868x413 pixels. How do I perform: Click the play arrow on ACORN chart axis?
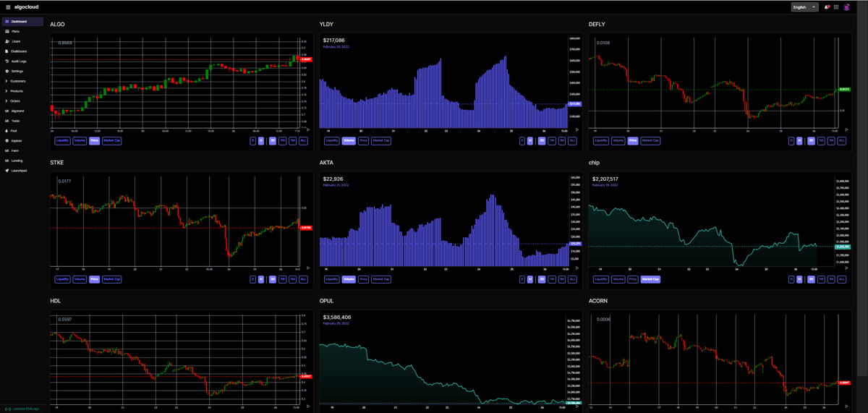point(847,406)
